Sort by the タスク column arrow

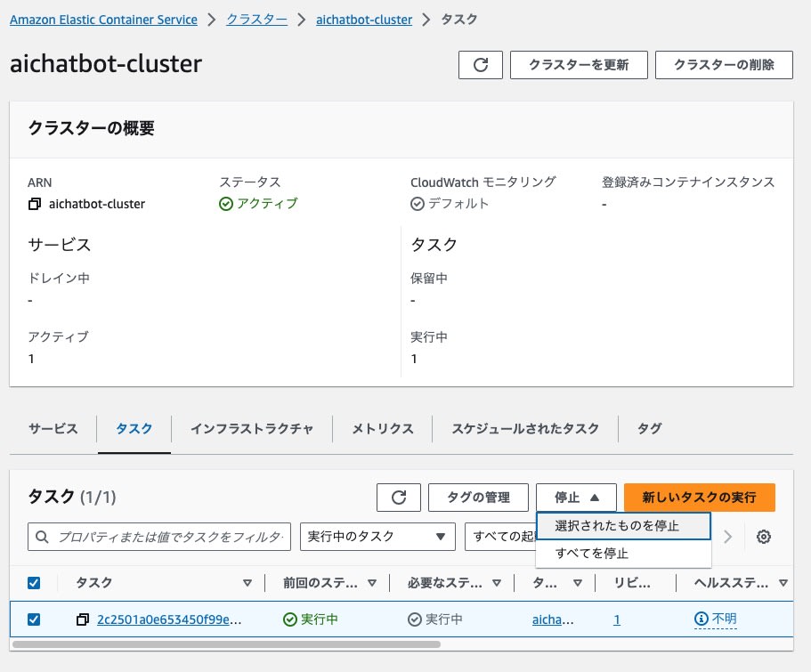(247, 583)
